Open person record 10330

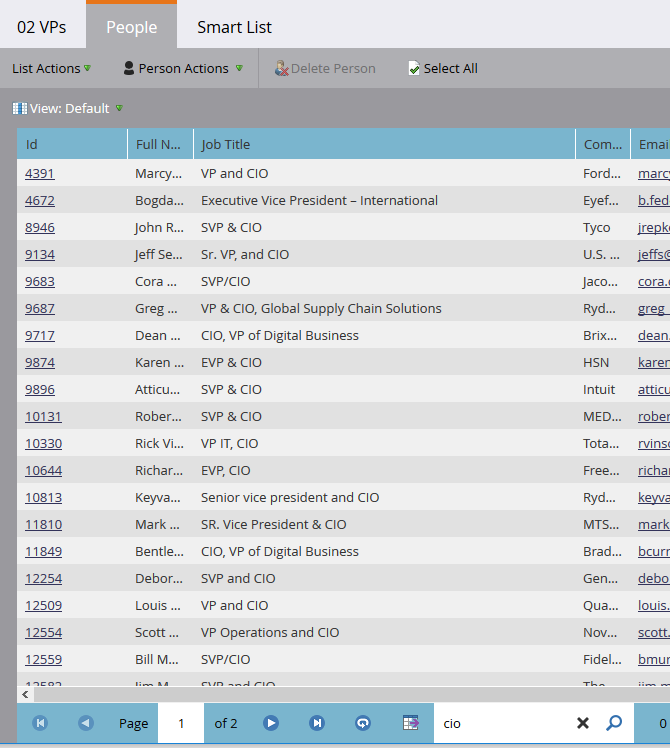click(43, 443)
